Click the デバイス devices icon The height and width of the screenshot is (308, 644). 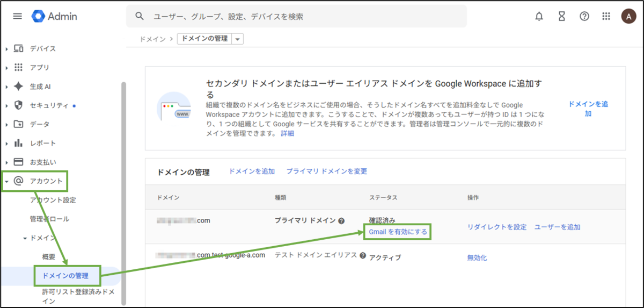point(18,48)
